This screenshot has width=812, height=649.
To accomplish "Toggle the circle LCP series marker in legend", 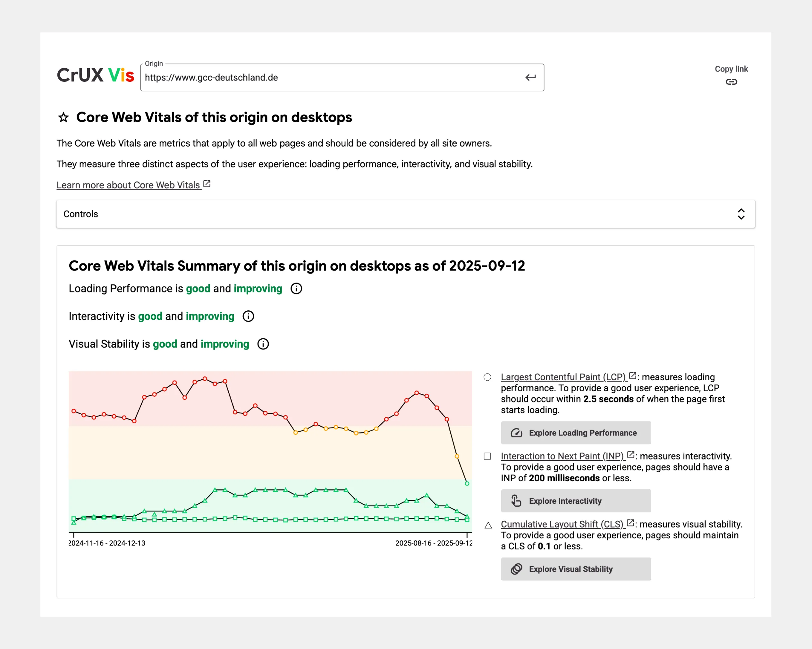I will point(487,377).
